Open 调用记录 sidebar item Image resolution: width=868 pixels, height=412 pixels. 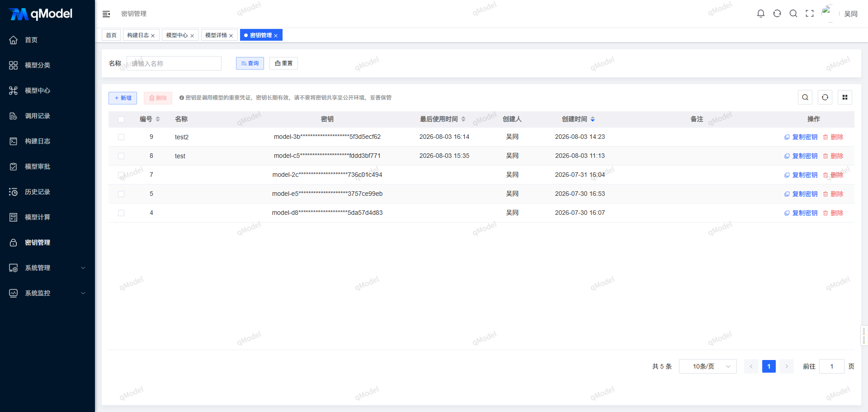pyautogui.click(x=47, y=116)
